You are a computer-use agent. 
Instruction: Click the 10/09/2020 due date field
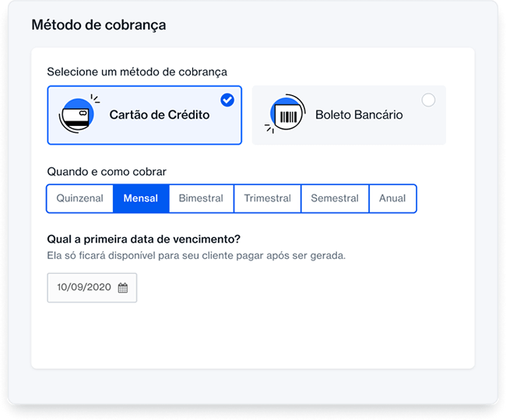[84, 287]
